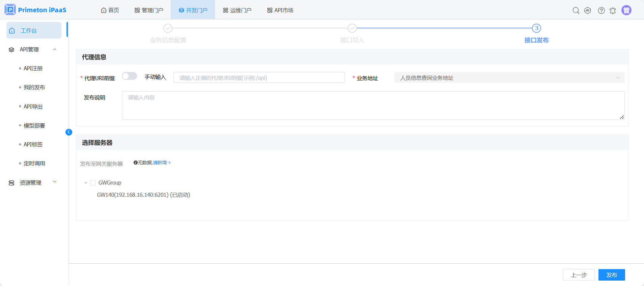Collapse sidebar with blue arrow button
This screenshot has height=286, width=644.
coord(69,132)
